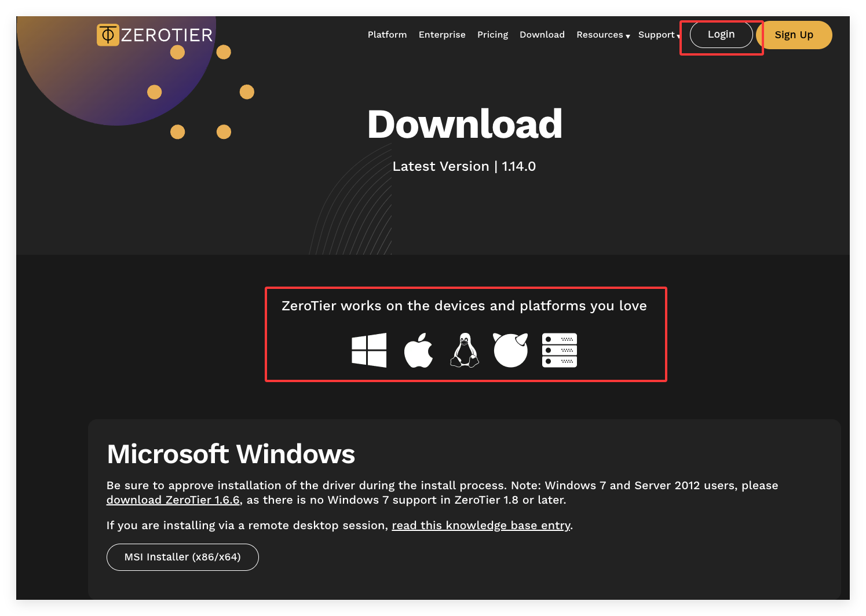Click the Latest Version | 1.14.0 text

(464, 167)
